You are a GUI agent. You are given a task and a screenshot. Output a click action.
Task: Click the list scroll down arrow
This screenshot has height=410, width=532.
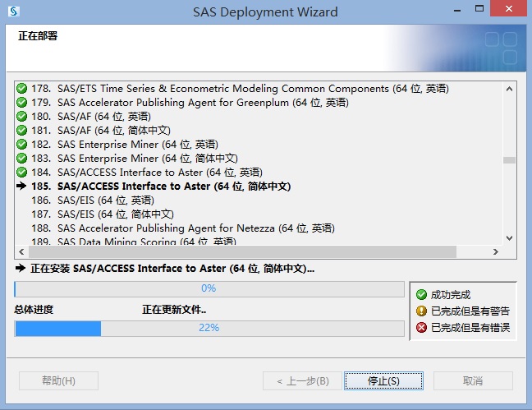(509, 238)
